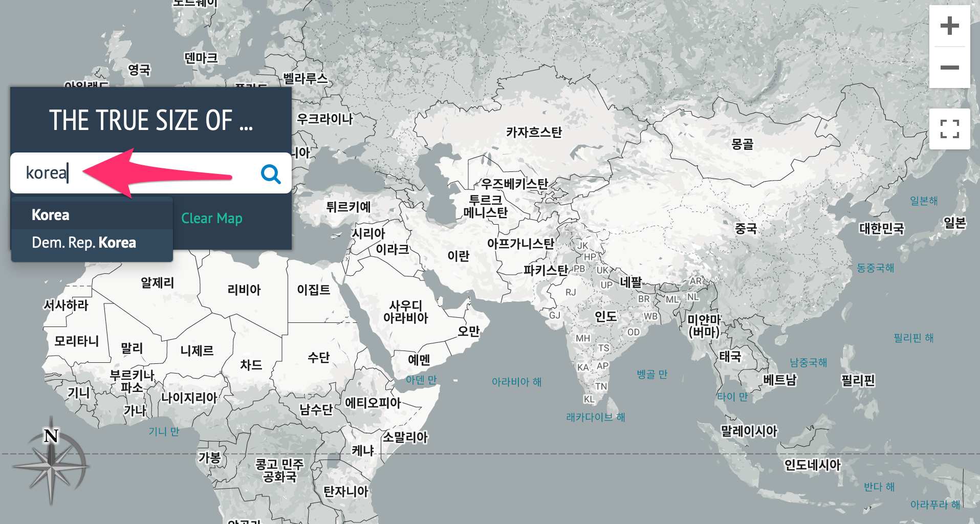Click the 태국 country label
This screenshot has height=524, width=980.
point(730,356)
